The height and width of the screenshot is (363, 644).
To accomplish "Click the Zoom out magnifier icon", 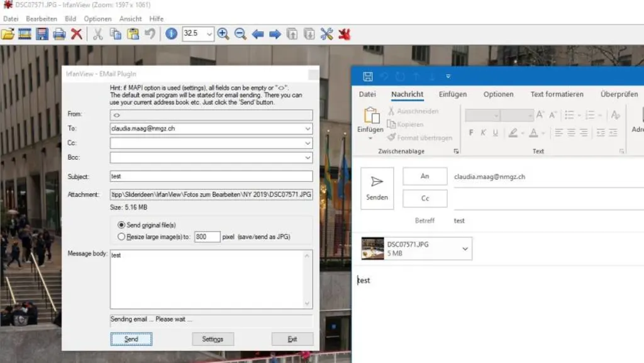I will point(240,34).
